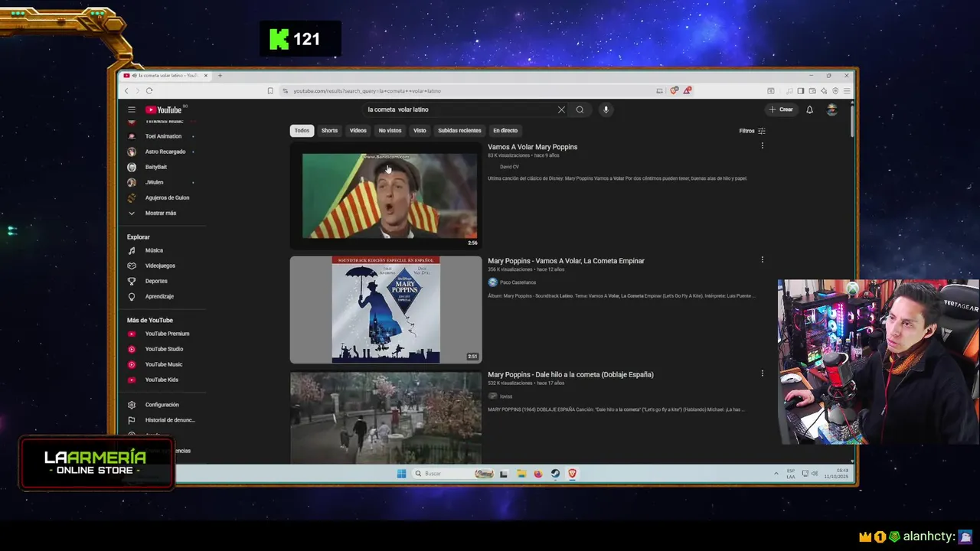The width and height of the screenshot is (980, 551).
Task: Open File Explorer from the taskbar
Action: tap(521, 474)
